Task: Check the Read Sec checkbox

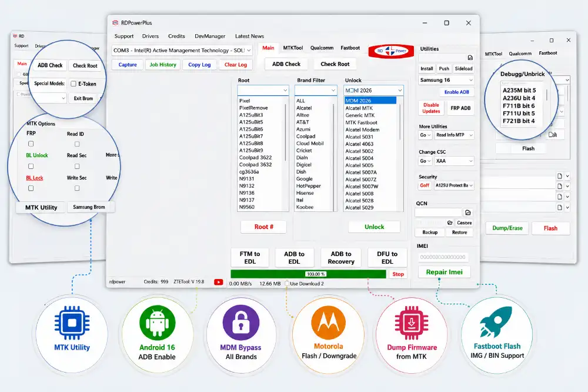Action: coord(77,167)
